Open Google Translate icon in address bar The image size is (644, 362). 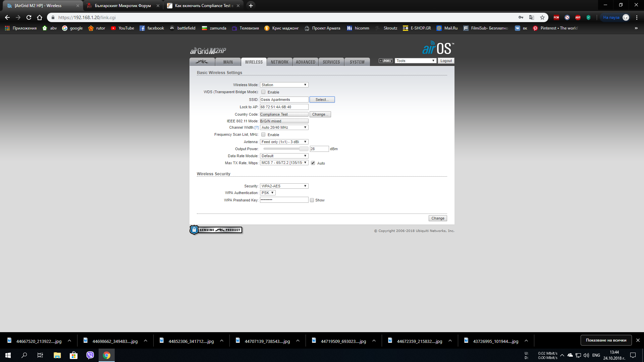coord(532,17)
